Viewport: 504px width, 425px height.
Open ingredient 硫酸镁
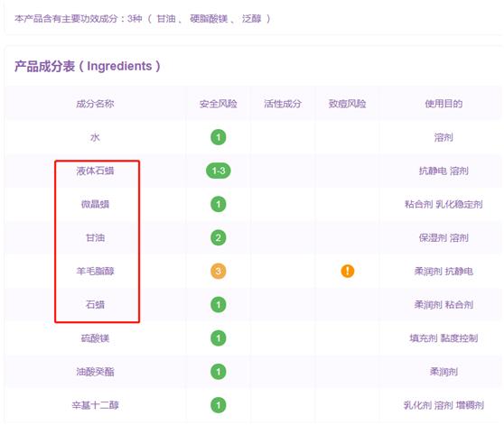[x=95, y=338]
